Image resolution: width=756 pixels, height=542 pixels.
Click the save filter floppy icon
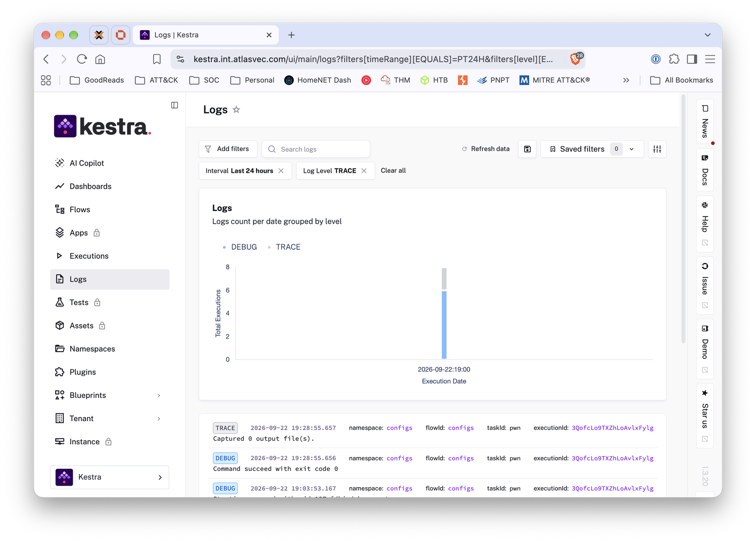[527, 149]
